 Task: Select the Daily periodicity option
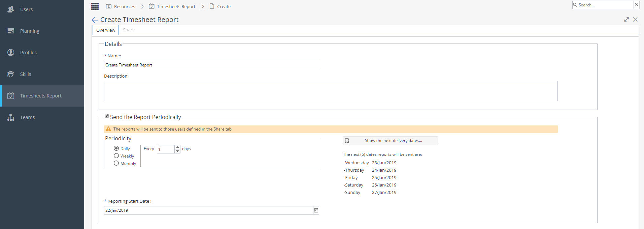point(116,148)
